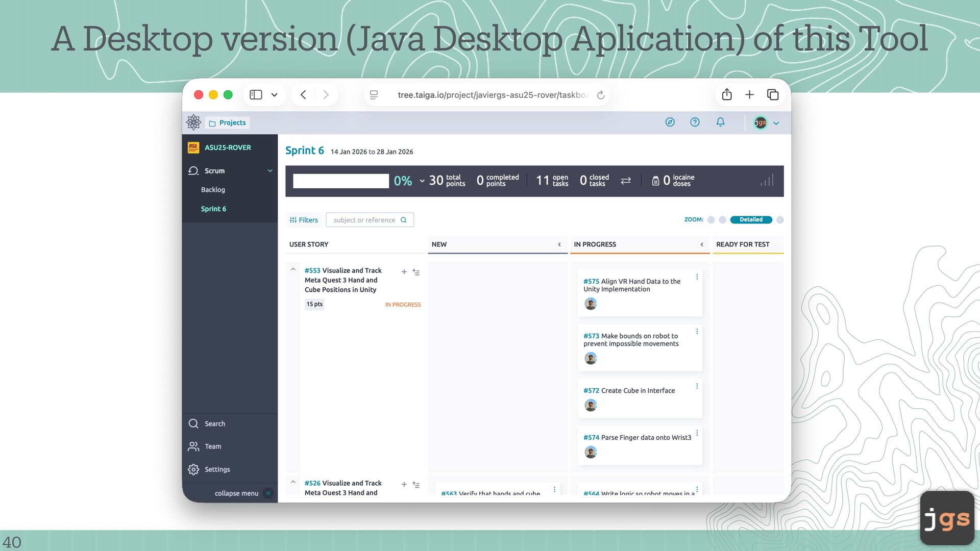Fold the NEW column

click(x=559, y=245)
